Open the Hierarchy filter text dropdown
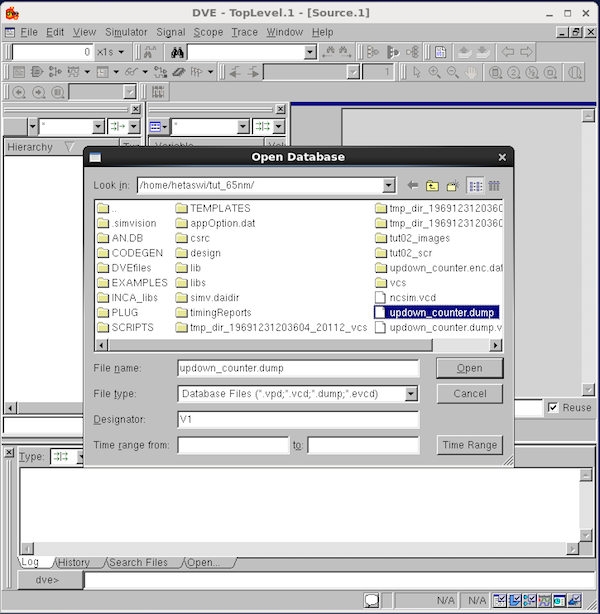This screenshot has width=600, height=614. [98, 126]
